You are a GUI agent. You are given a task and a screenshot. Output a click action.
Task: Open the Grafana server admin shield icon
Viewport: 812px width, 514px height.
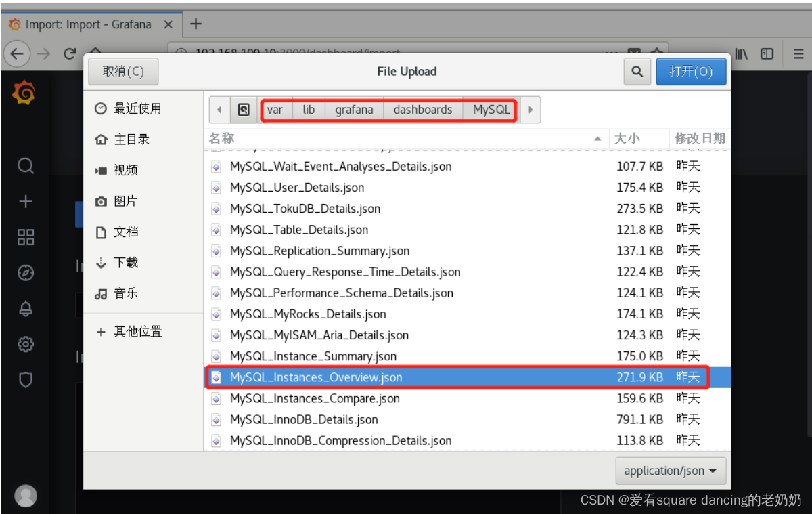tap(26, 380)
